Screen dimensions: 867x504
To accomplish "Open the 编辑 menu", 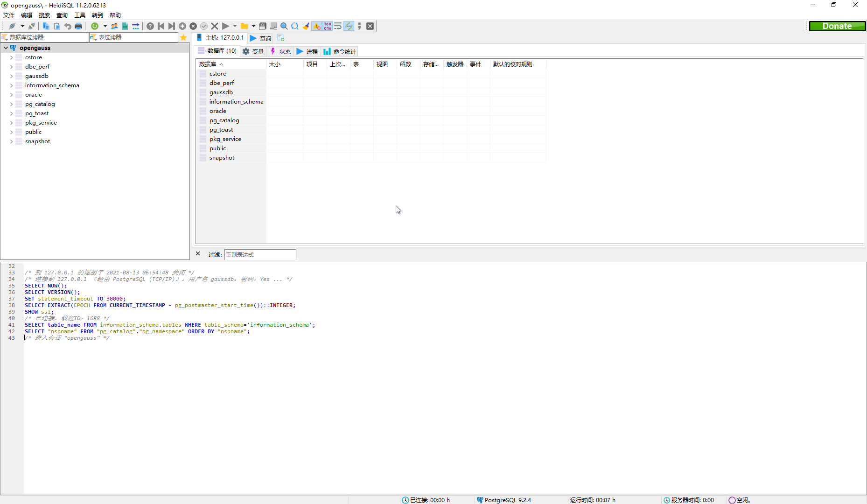I will coord(27,15).
